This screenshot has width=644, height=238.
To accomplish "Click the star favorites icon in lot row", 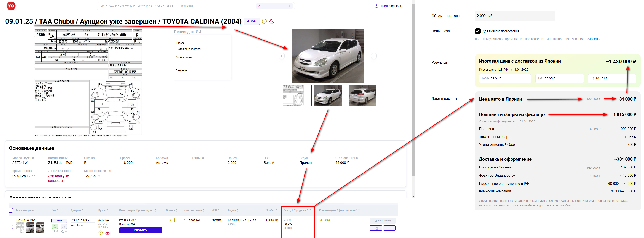I will point(62,232).
